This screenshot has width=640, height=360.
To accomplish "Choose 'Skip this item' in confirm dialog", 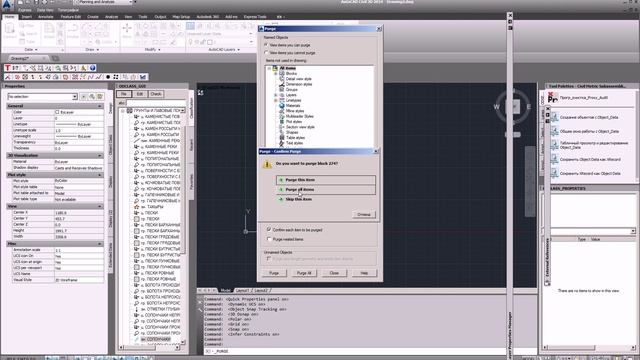I will click(x=325, y=200).
